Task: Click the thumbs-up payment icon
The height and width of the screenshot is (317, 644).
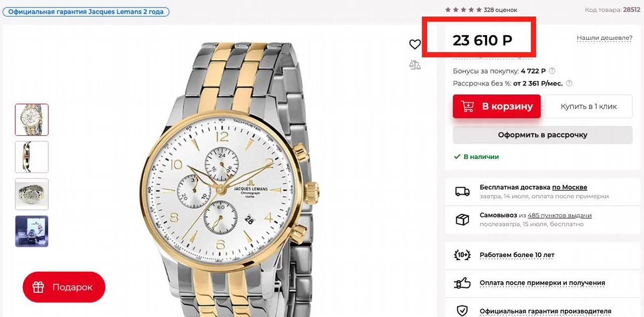Action: pos(462,283)
